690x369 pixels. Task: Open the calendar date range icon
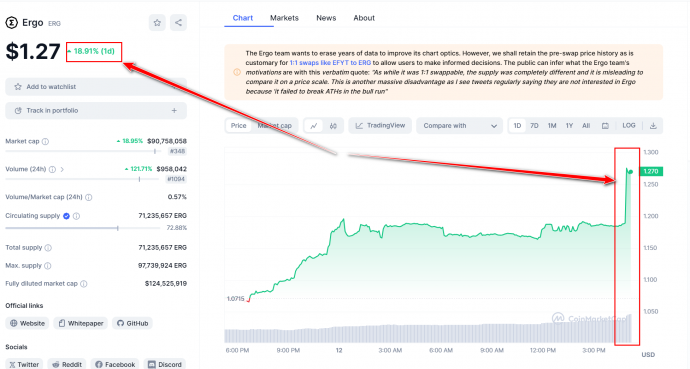click(x=605, y=126)
